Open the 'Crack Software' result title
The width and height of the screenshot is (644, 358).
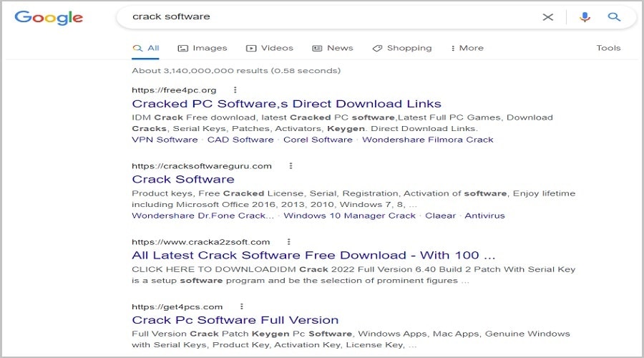tap(183, 179)
